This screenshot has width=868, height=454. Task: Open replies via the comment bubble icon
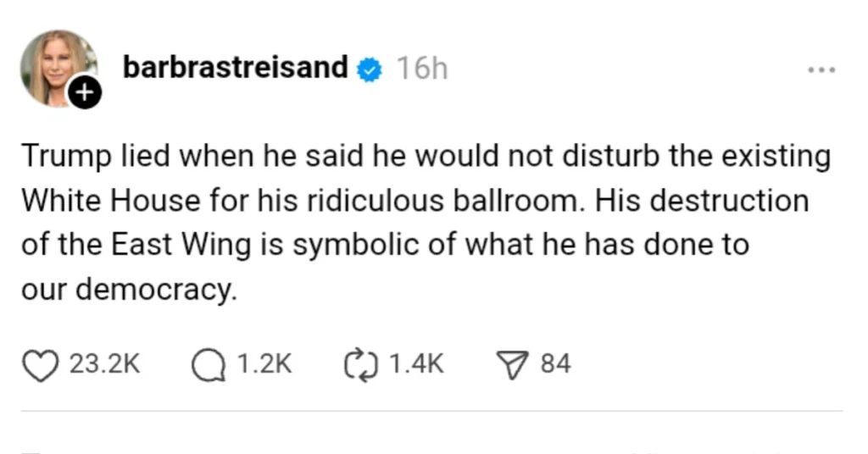click(x=208, y=365)
